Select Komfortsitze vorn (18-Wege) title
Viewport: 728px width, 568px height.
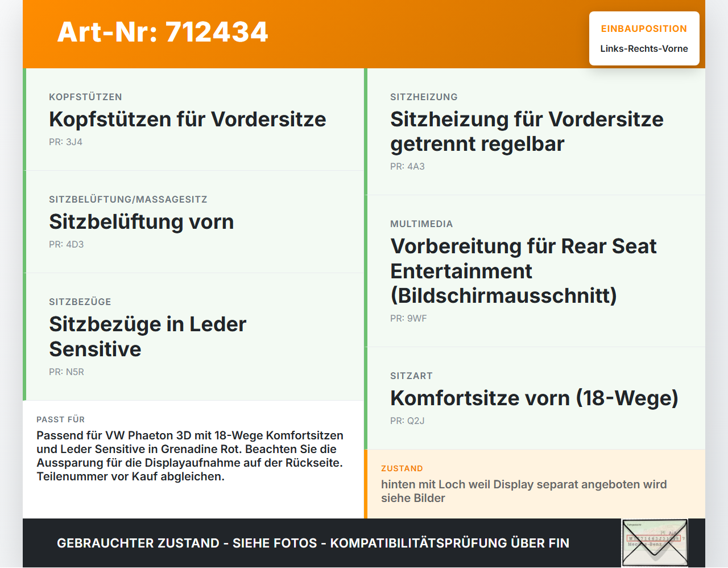click(534, 398)
